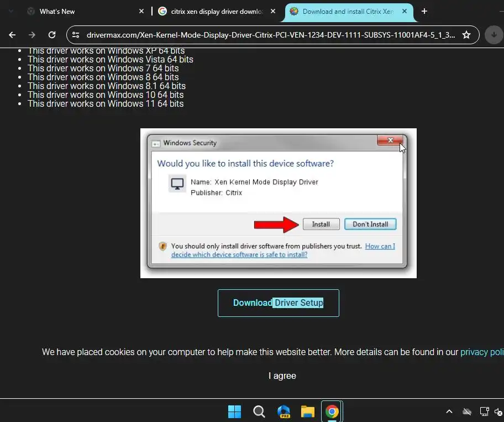
Task: Open a new browser tab
Action: pos(424,11)
